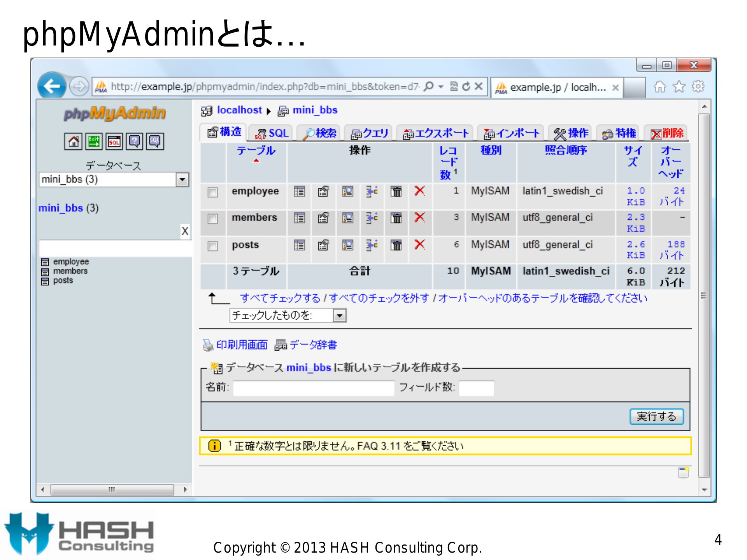747x560 pixels.
Task: Click the mini_bbs breadcrumb link
Action: 315,110
